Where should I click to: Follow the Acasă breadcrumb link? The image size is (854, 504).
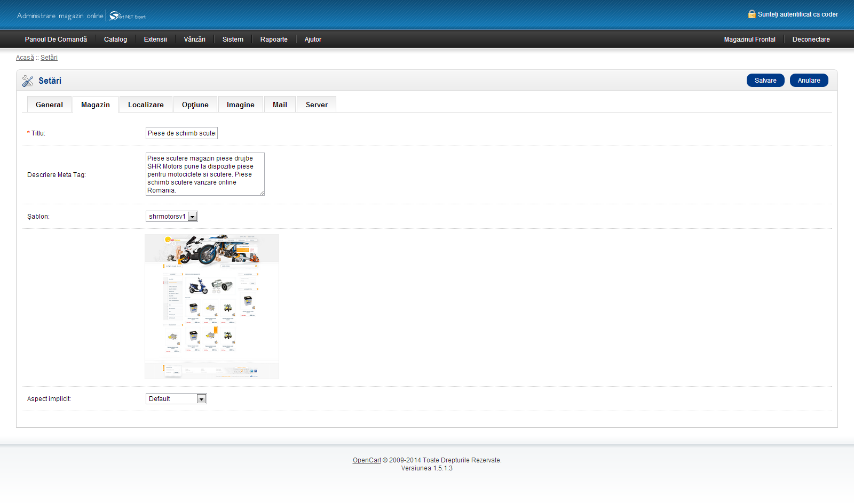click(25, 58)
